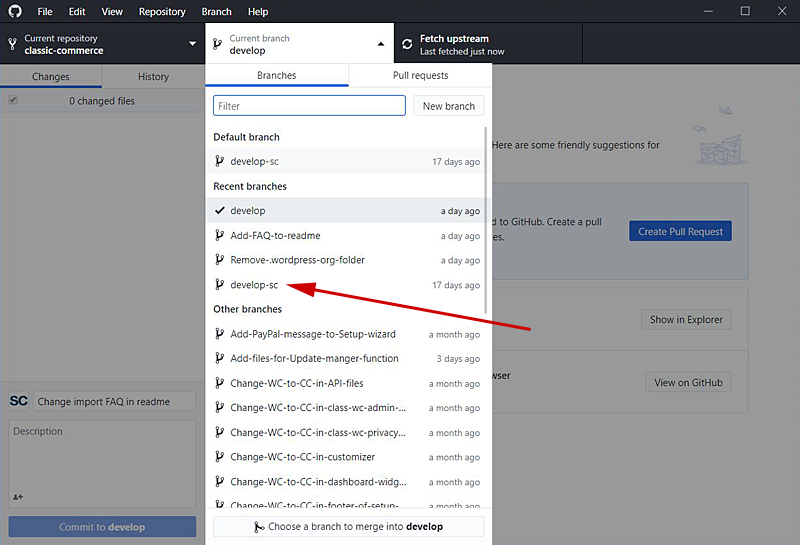Click the New branch button
This screenshot has width=800, height=545.
pyautogui.click(x=448, y=106)
